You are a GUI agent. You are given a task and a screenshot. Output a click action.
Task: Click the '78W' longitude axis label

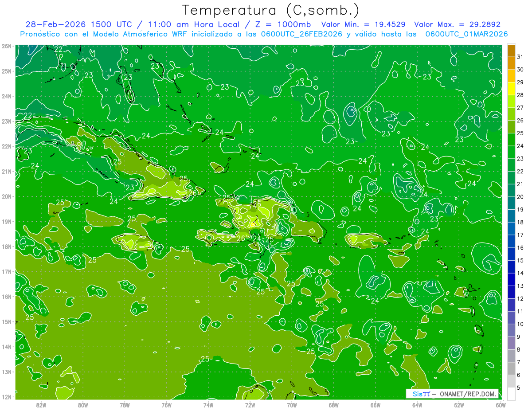(125, 405)
